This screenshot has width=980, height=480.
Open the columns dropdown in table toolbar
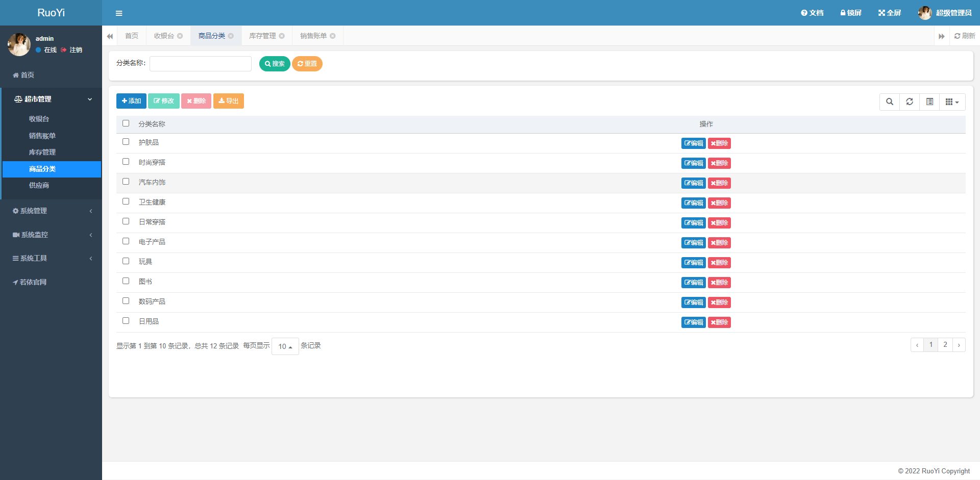tap(952, 102)
